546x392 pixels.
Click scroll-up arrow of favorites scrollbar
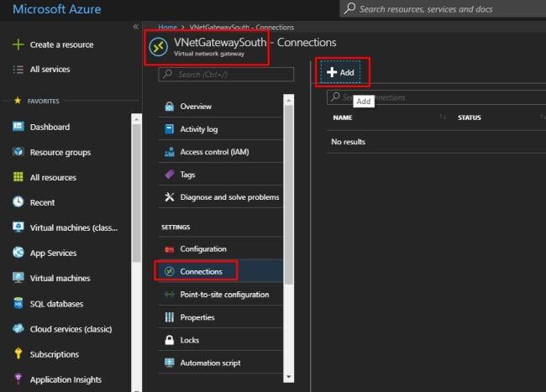[136, 119]
